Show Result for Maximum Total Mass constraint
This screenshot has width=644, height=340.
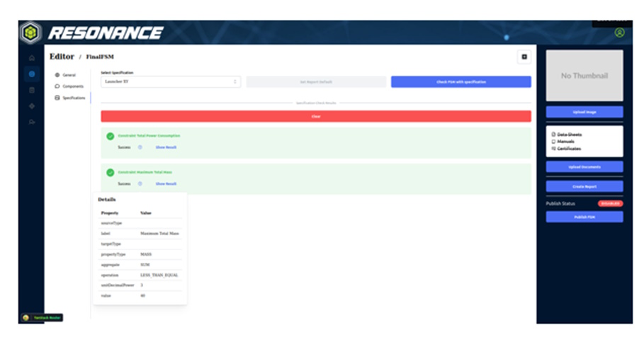166,183
